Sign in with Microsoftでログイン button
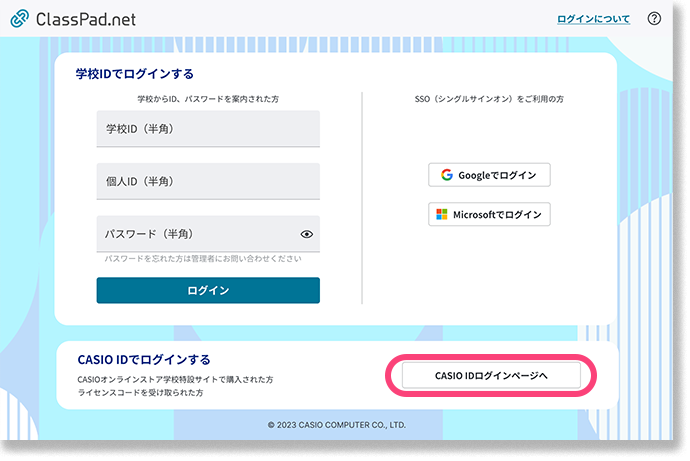Image resolution: width=690 pixels, height=461 pixels. (489, 214)
